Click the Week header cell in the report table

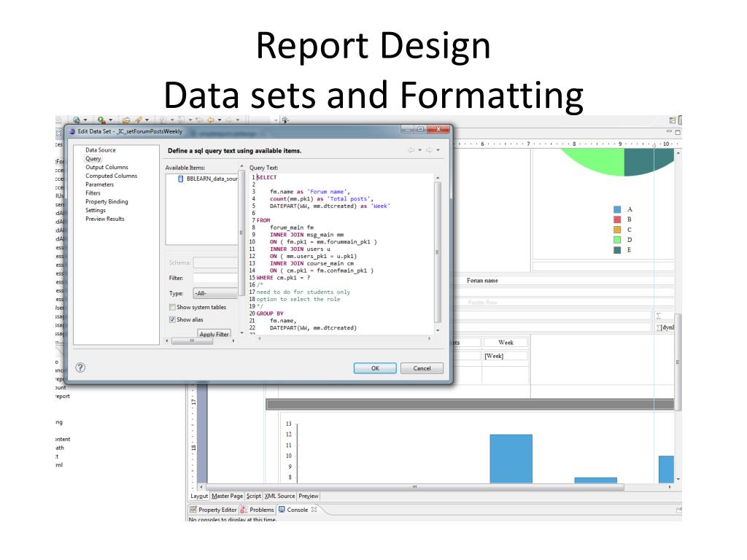click(x=505, y=343)
